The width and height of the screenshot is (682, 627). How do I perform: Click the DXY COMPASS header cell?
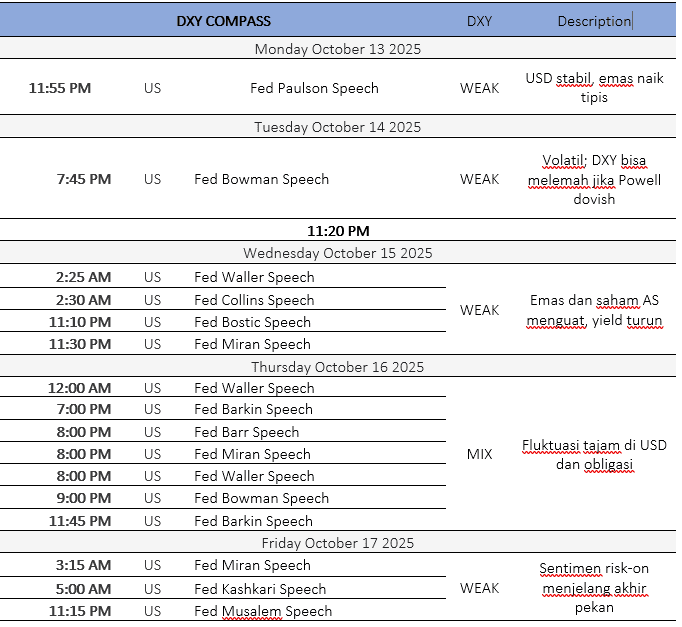[223, 21]
